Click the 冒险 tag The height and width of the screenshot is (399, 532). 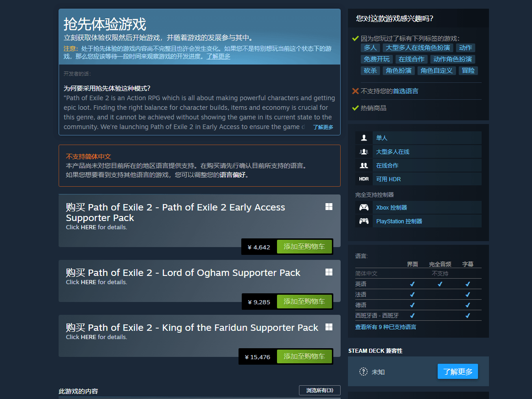[x=468, y=70]
